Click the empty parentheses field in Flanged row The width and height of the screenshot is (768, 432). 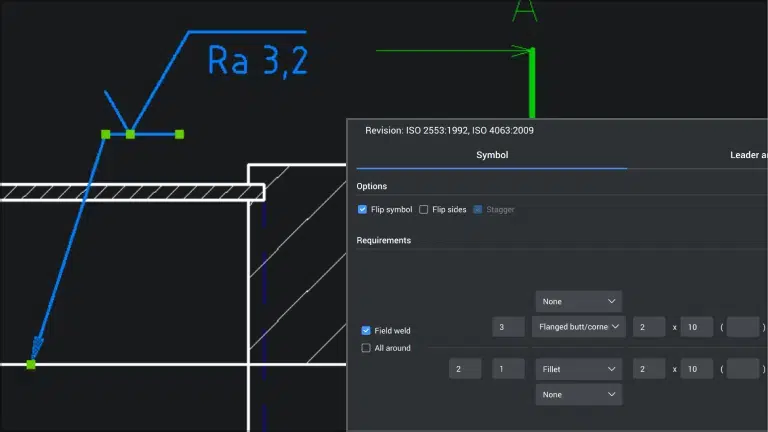743,327
